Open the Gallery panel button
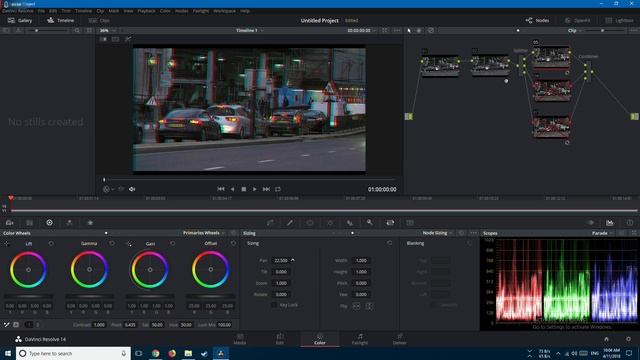The image size is (640, 360). pos(20,20)
